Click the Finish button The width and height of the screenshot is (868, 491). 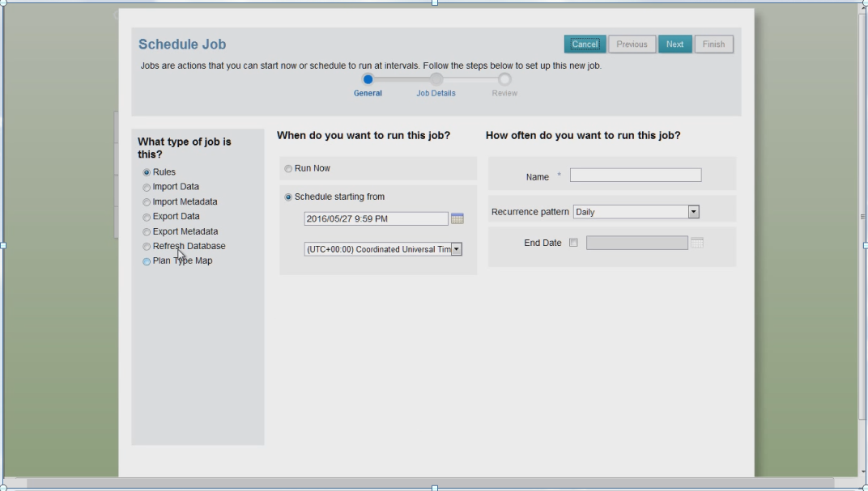pos(713,44)
